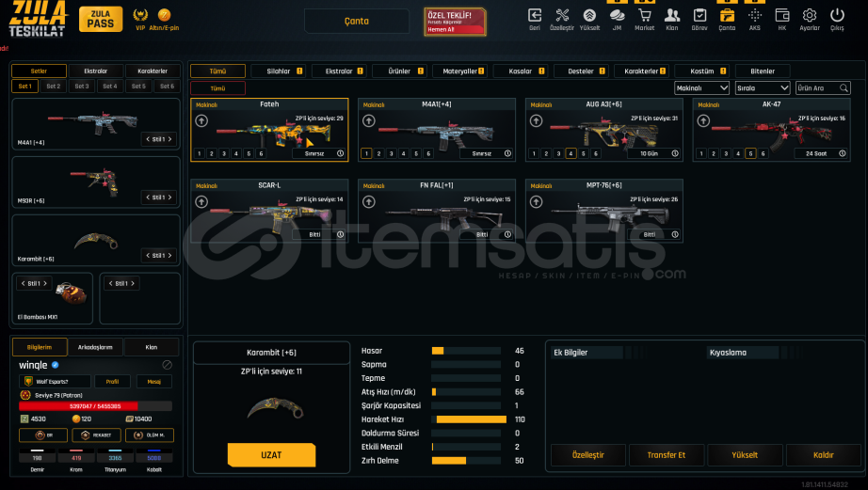Select set slot 1 on M4A1[+4] card
This screenshot has width=868, height=490.
click(366, 153)
